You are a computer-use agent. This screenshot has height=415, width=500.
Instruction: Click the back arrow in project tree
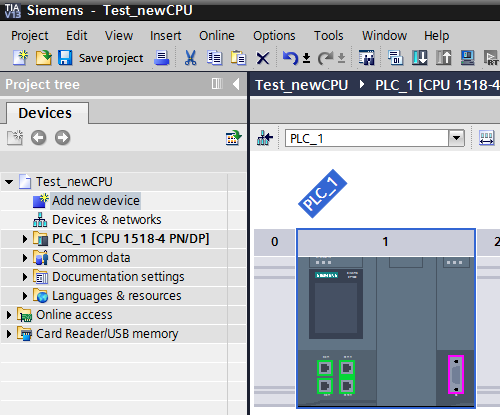(39, 138)
